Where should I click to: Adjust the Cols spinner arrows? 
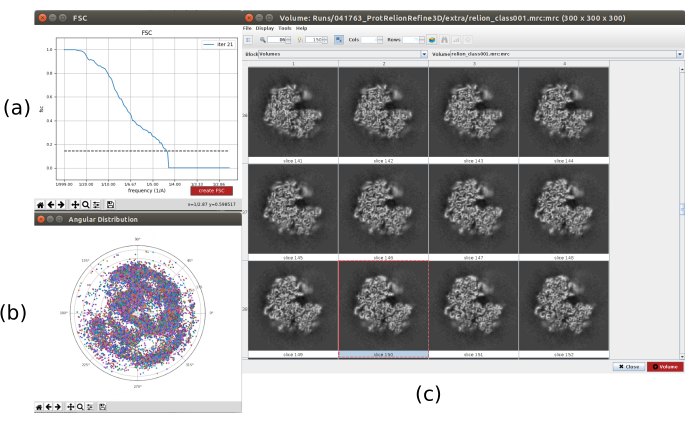point(380,40)
